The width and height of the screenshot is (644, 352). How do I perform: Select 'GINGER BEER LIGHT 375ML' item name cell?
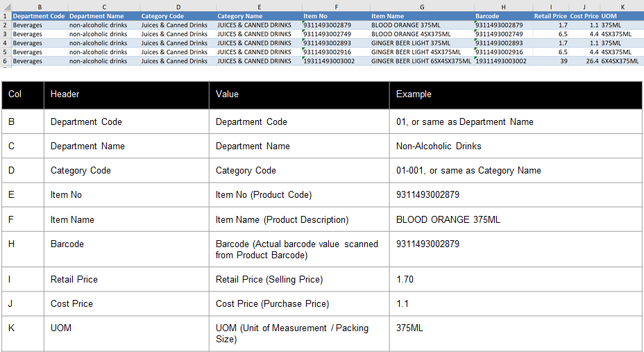(422, 43)
